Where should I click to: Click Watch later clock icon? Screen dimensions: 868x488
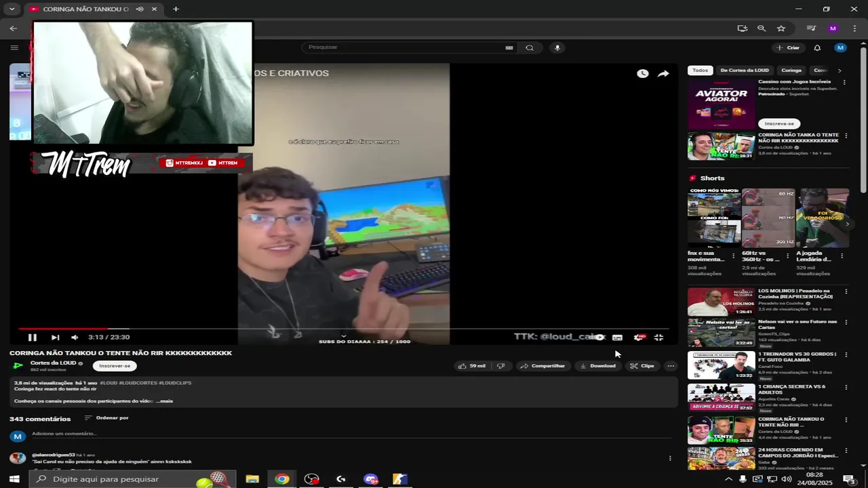[x=643, y=73]
